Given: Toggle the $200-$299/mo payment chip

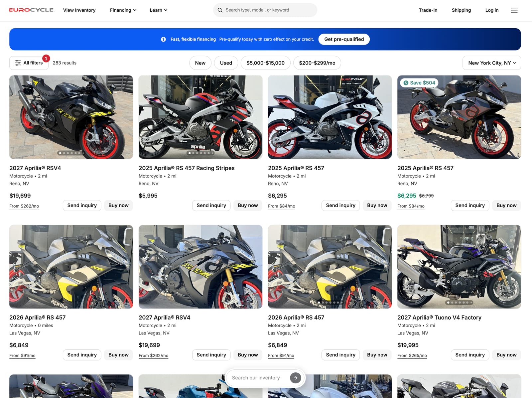Looking at the screenshot, I should [317, 63].
